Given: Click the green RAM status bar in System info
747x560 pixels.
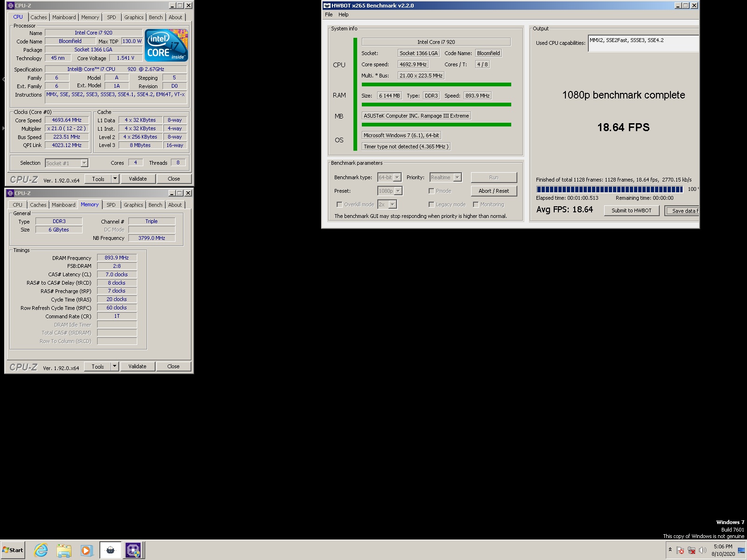Looking at the screenshot, I should [x=436, y=105].
